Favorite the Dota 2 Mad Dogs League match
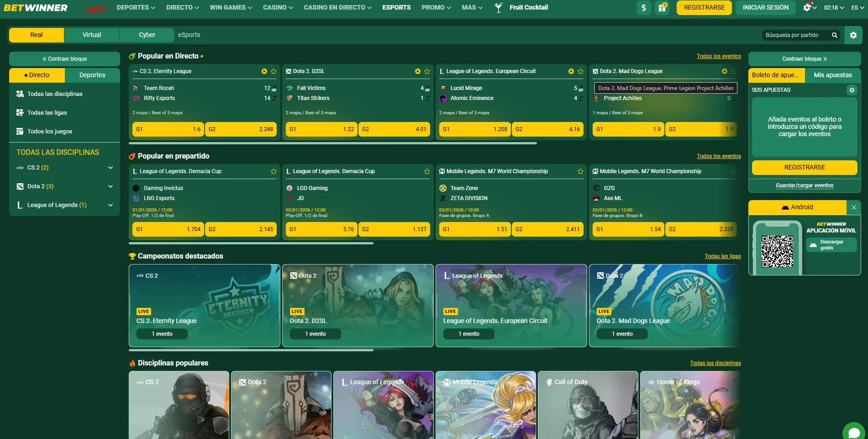 click(734, 71)
